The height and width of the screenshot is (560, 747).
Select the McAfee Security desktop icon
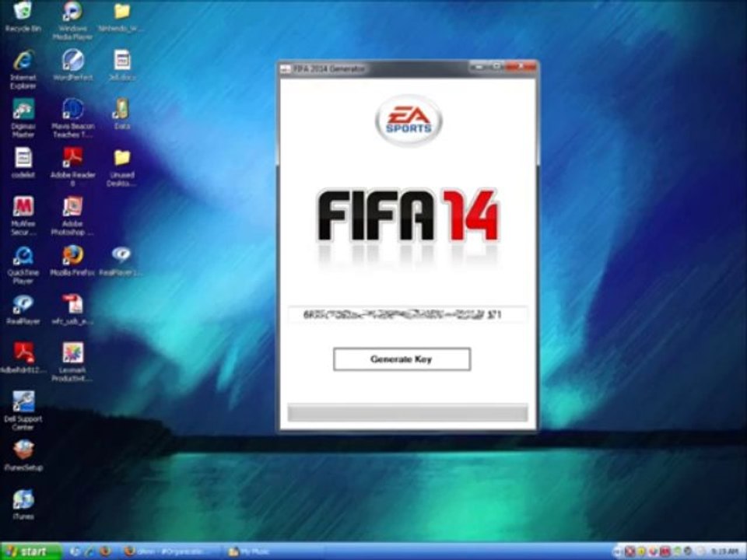pos(23,215)
